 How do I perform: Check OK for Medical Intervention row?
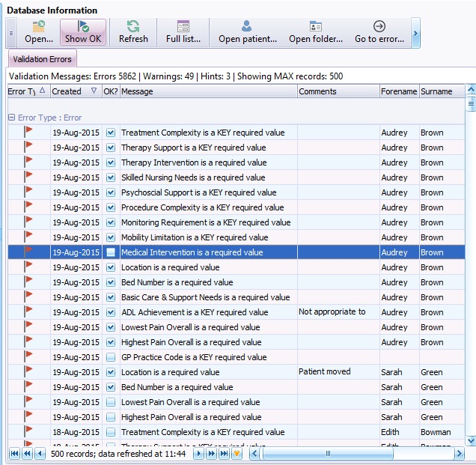111,253
